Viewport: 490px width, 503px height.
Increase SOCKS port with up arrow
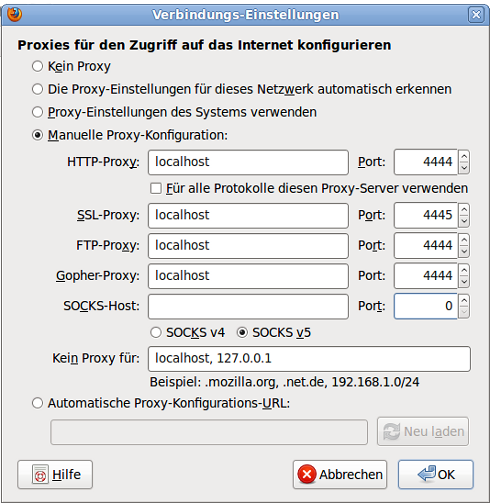(x=464, y=300)
